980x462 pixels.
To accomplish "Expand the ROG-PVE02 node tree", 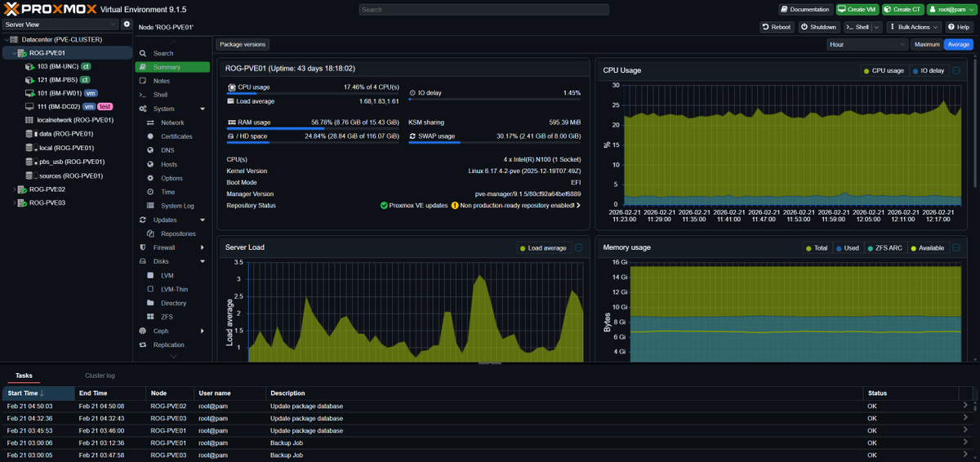I will click(x=13, y=189).
